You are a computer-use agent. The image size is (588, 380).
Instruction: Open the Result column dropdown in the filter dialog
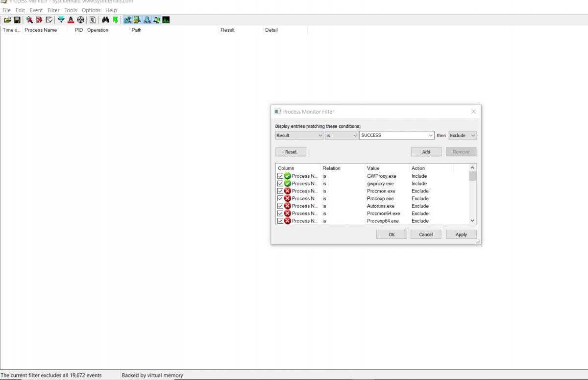(x=299, y=136)
